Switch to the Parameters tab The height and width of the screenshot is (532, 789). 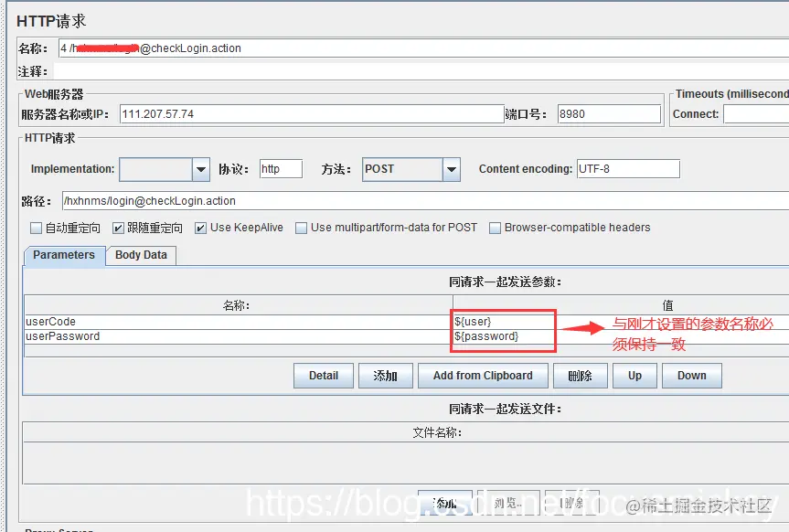tap(64, 255)
